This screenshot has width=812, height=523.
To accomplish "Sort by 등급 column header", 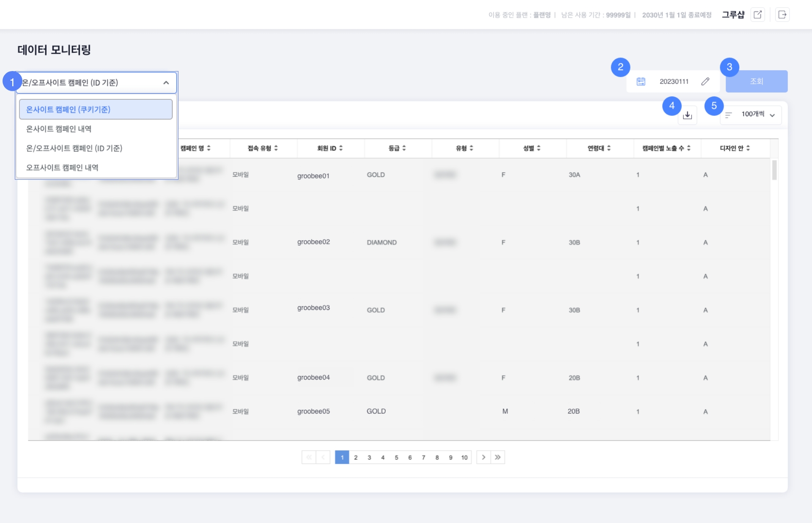I will click(397, 148).
